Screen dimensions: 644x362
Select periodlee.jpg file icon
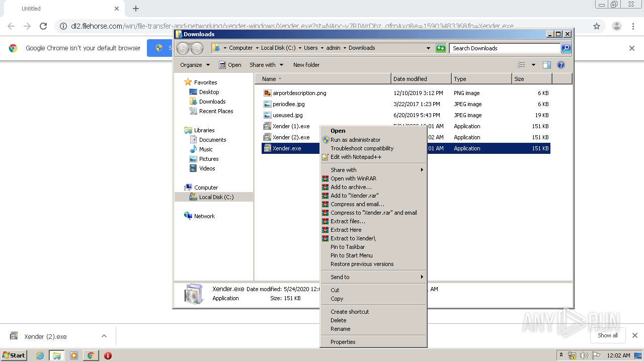tap(268, 104)
